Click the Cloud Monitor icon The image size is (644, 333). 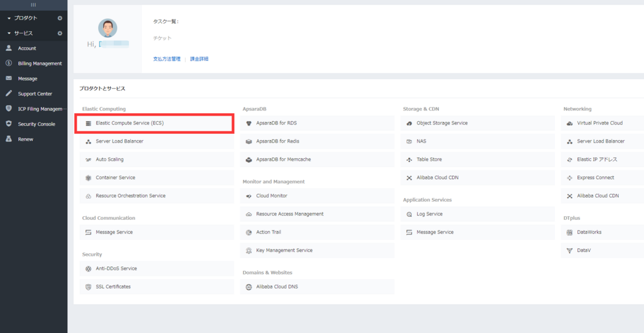click(248, 196)
